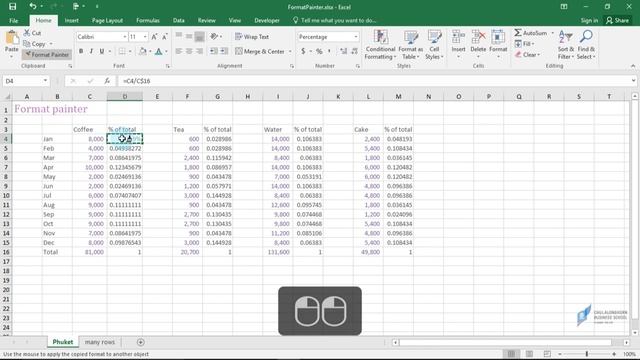Switch to the Insert tab
This screenshot has height=360, width=640.
coord(71,20)
